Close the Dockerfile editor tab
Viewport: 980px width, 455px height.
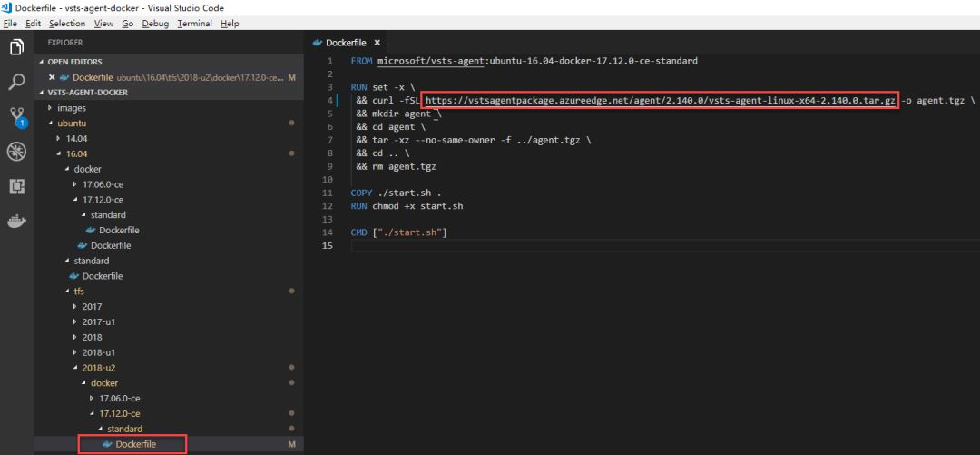[377, 43]
